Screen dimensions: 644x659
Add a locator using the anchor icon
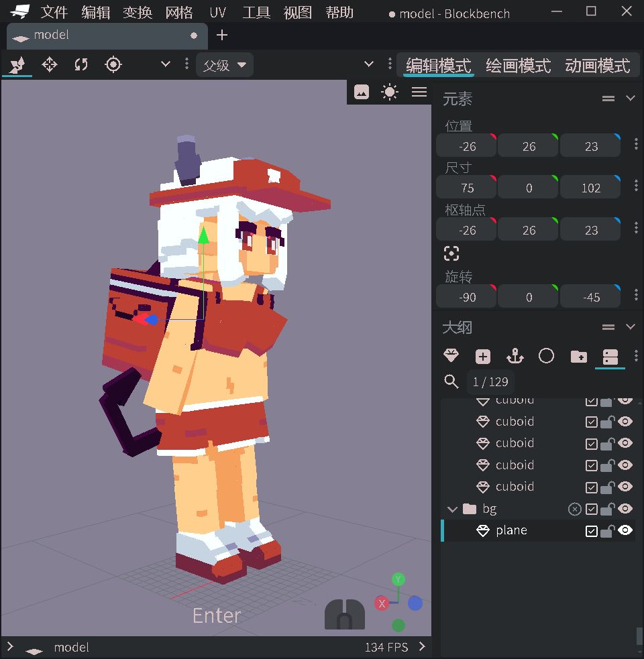[x=515, y=357]
